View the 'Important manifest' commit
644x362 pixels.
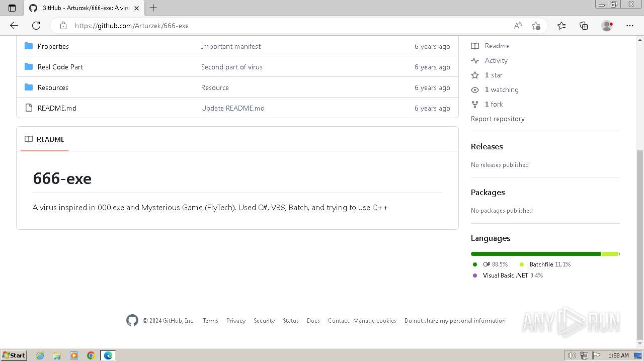point(231,46)
